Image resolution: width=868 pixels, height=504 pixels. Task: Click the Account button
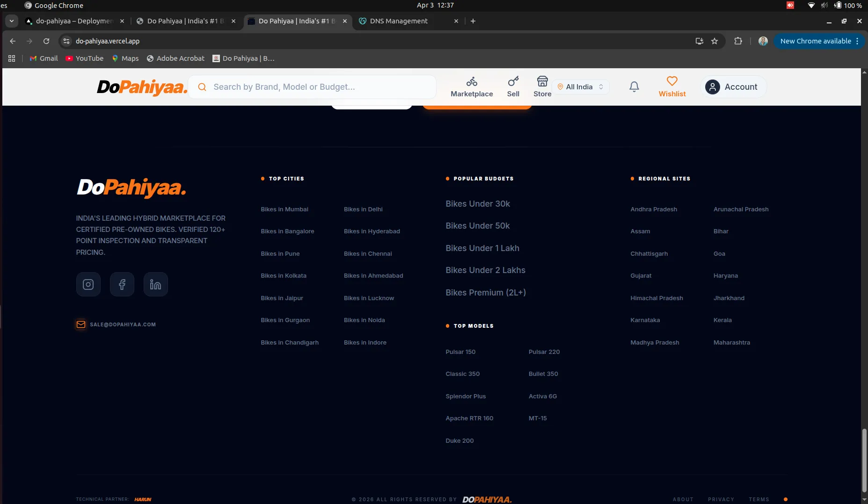point(733,87)
